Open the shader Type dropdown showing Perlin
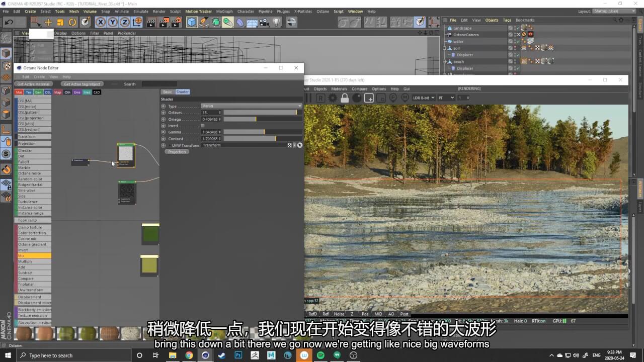The image size is (644, 362). click(x=252, y=106)
